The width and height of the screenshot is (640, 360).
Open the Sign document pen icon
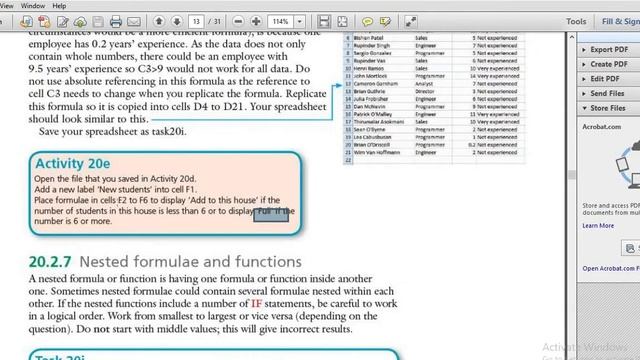(x=62, y=22)
